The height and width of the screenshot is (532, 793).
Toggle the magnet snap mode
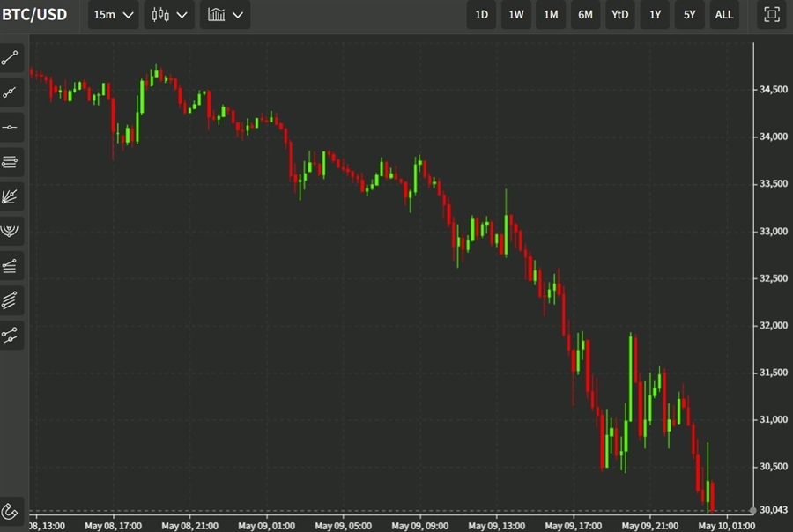[x=11, y=511]
